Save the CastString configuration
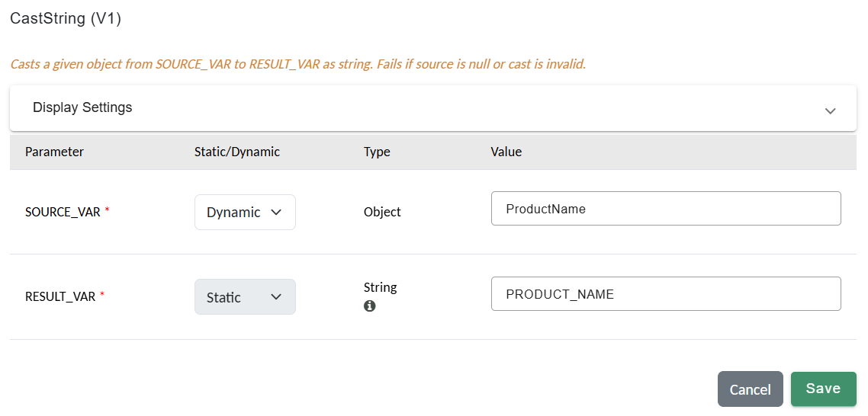 pos(823,389)
